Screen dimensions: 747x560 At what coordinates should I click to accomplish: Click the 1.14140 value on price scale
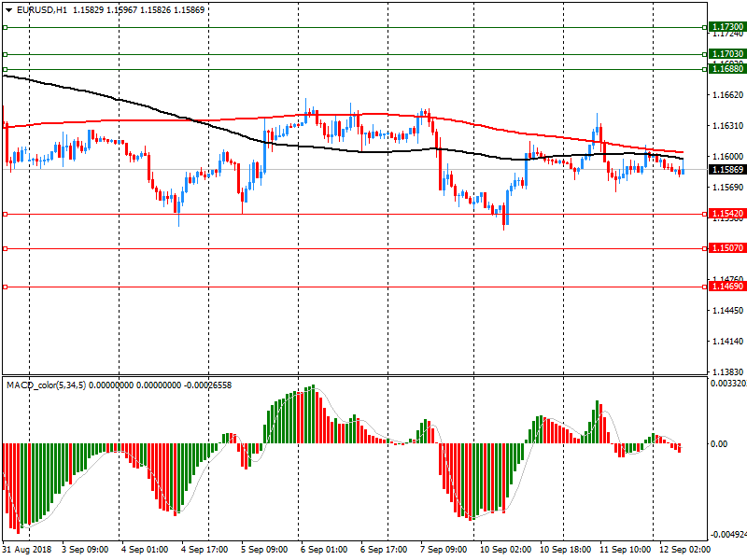726,342
